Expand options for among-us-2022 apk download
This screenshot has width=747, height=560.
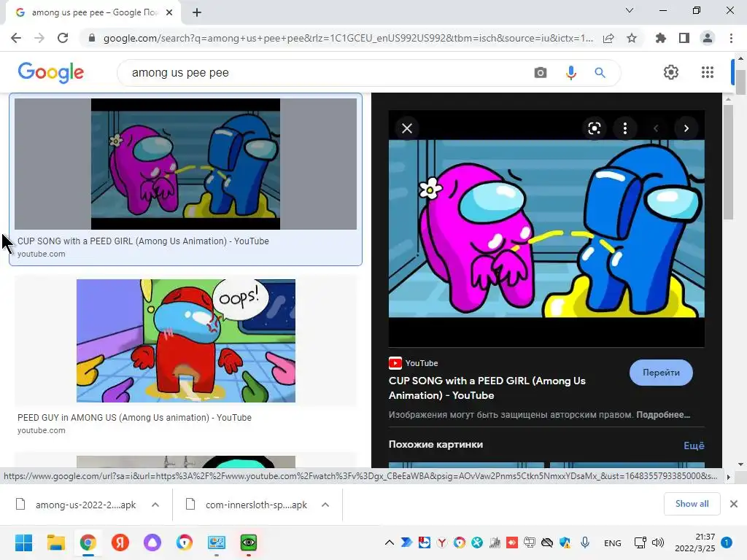point(155,505)
